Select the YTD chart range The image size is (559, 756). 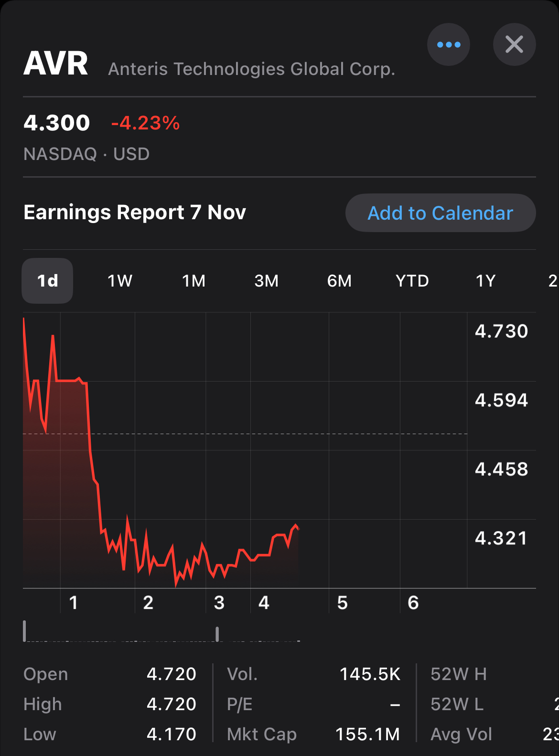pyautogui.click(x=412, y=281)
